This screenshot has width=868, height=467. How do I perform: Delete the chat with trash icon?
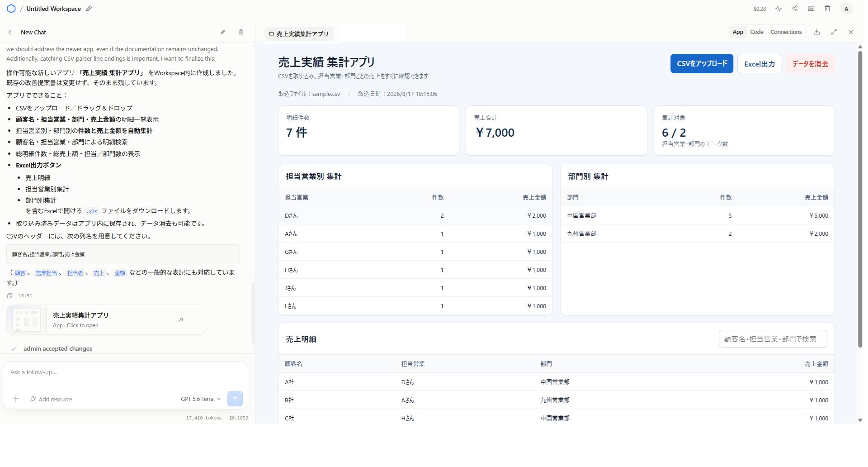click(241, 32)
